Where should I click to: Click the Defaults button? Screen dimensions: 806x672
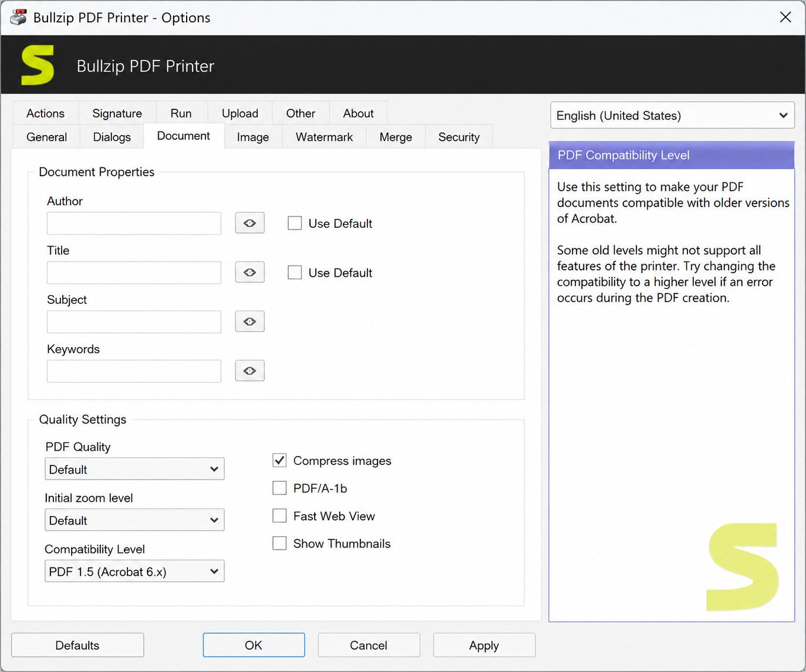click(77, 645)
